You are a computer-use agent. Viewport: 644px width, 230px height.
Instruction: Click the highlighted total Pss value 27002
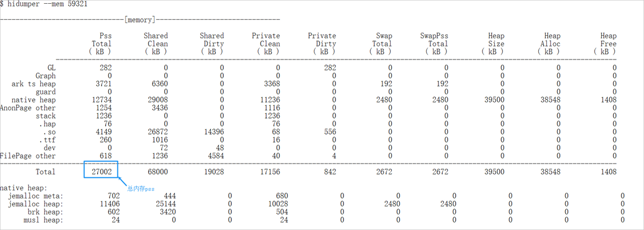coord(101,172)
